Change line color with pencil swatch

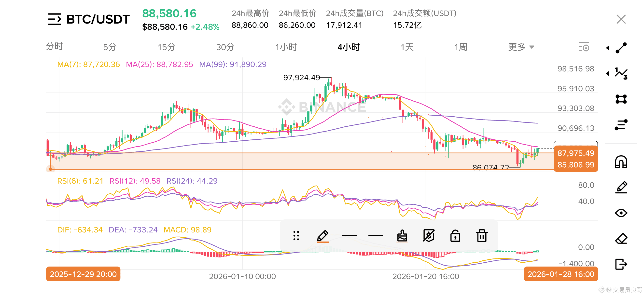pos(322,236)
